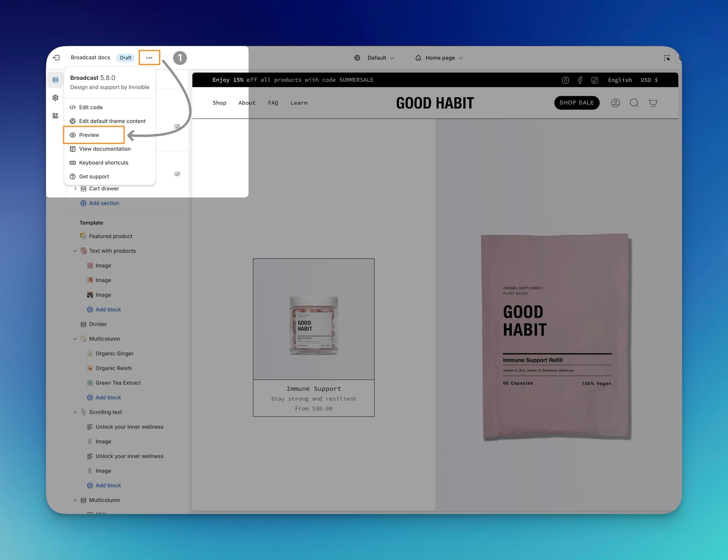The width and height of the screenshot is (728, 560).
Task: Toggle visibility of the upper hidden section
Action: pyautogui.click(x=177, y=126)
